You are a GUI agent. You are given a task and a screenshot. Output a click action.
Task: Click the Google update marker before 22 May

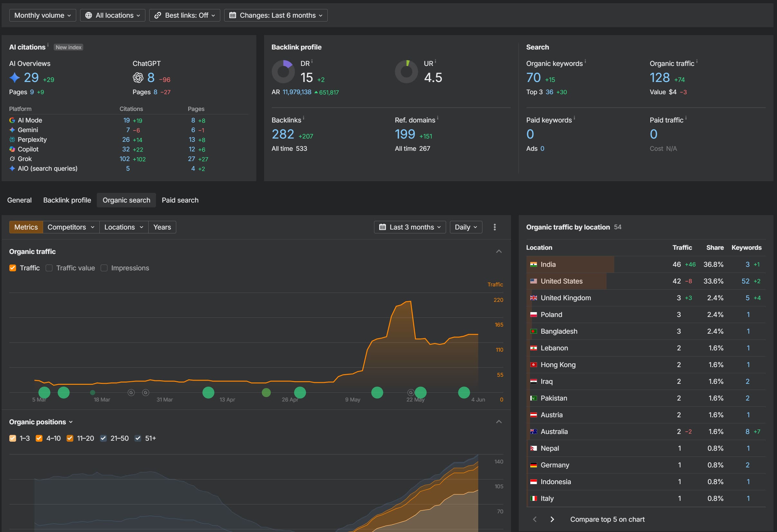click(x=411, y=392)
